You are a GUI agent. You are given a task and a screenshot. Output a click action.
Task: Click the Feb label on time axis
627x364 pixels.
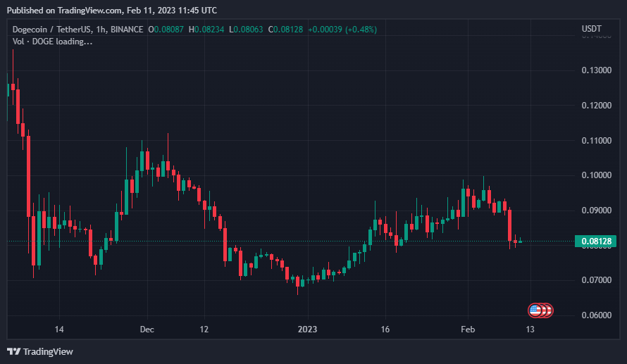click(x=468, y=330)
